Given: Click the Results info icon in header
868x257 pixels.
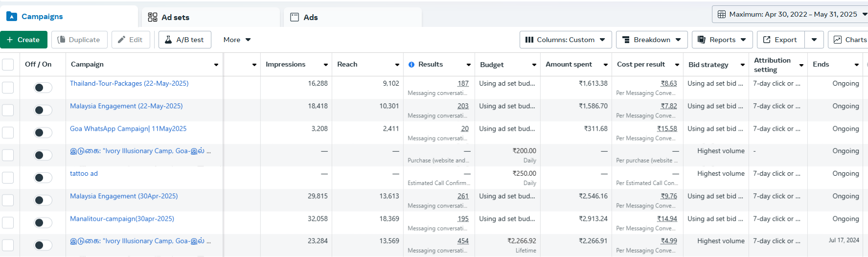Looking at the screenshot, I should 411,65.
